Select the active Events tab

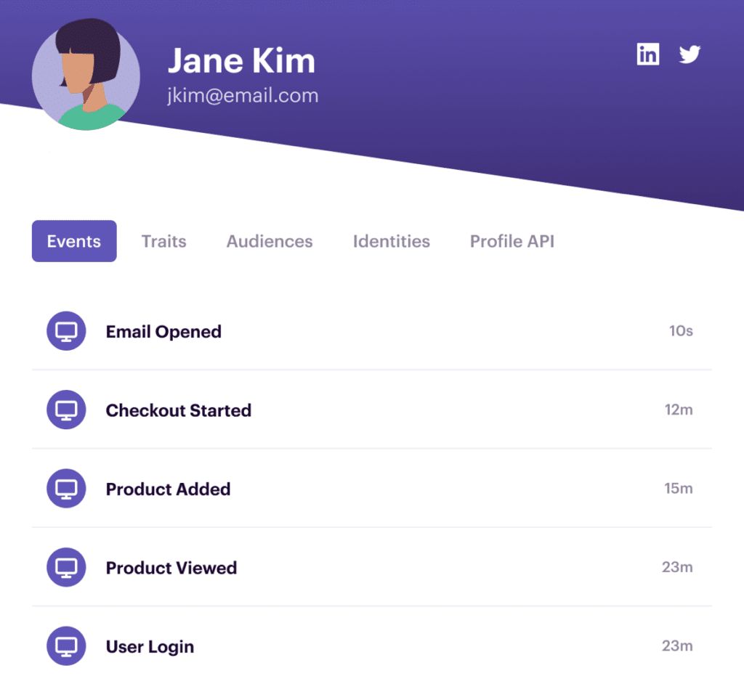click(x=74, y=241)
